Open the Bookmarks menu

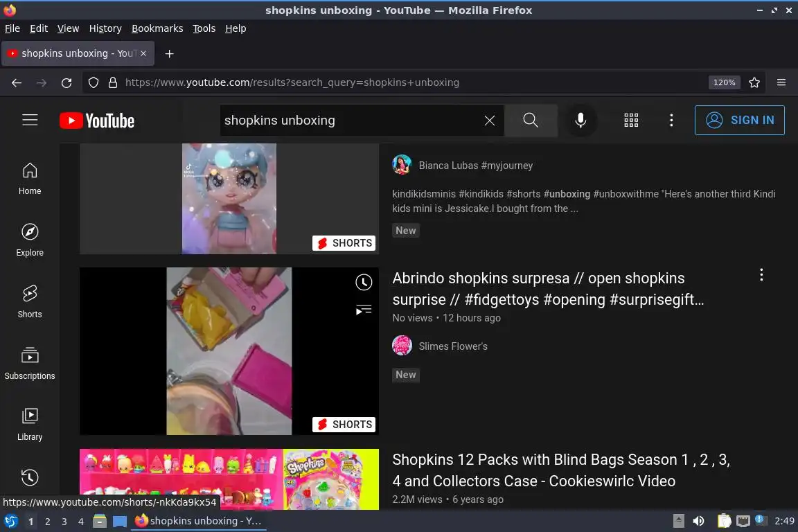coord(157,28)
